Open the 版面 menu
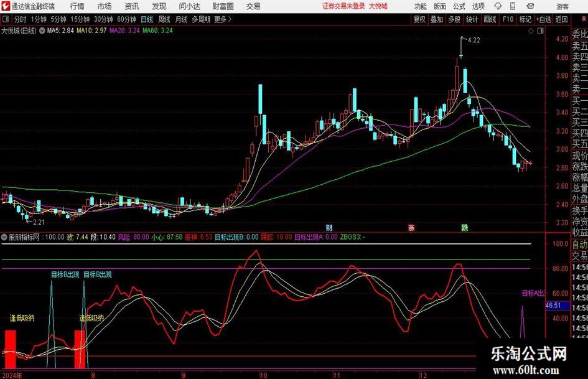Screen dimensions: 588x379 pos(439,6)
